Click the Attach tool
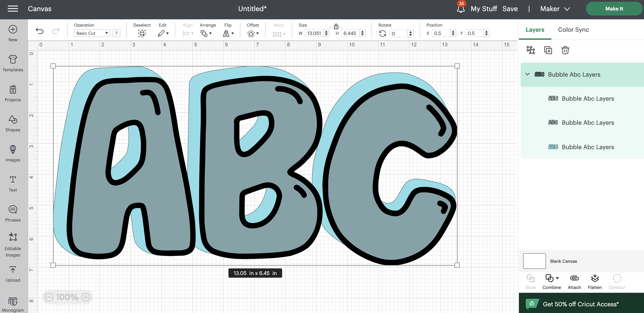This screenshot has width=644, height=313. click(574, 282)
